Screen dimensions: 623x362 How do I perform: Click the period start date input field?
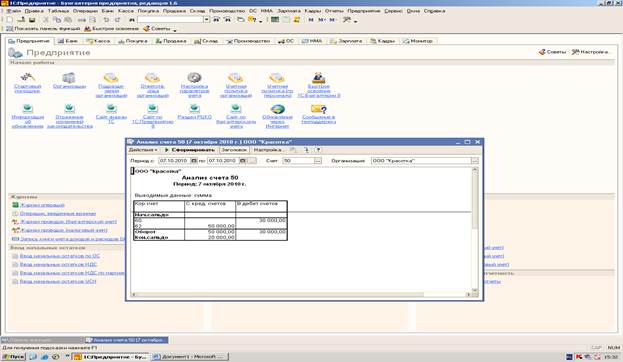click(174, 161)
